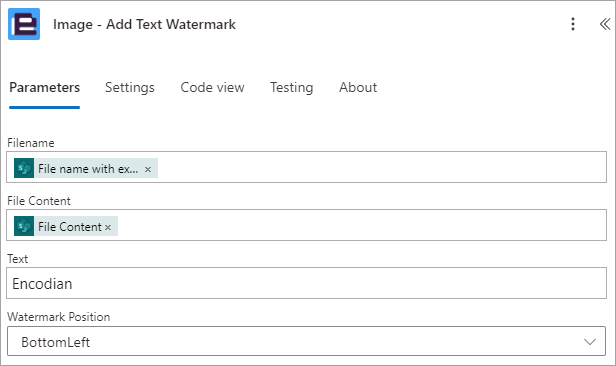Go to the About tab

click(x=358, y=87)
